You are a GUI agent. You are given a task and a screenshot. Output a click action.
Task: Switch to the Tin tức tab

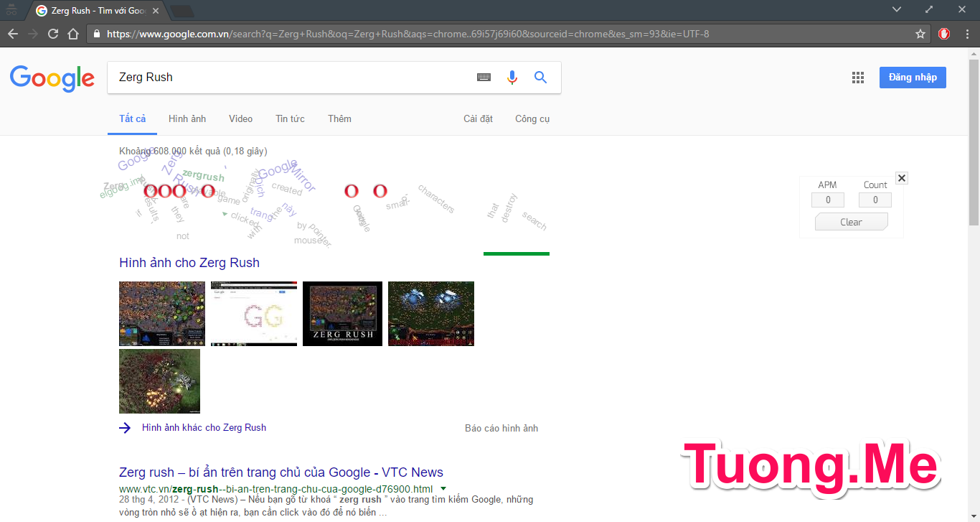click(290, 119)
